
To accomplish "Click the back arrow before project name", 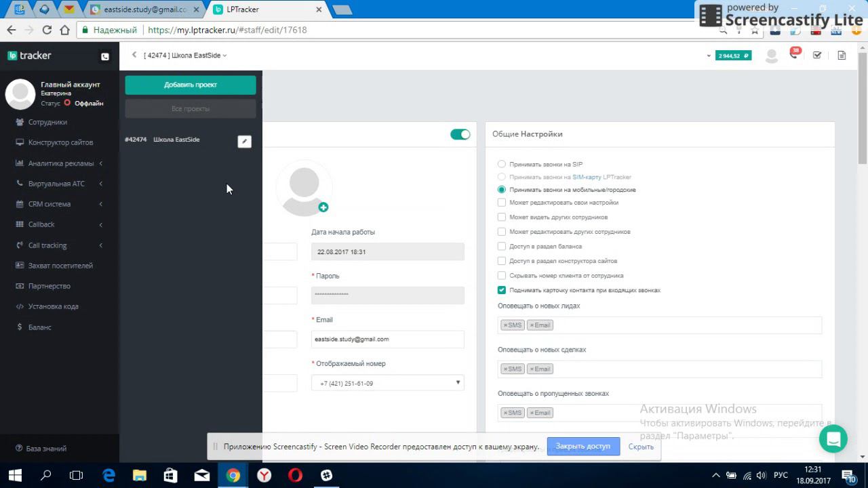I will click(134, 55).
